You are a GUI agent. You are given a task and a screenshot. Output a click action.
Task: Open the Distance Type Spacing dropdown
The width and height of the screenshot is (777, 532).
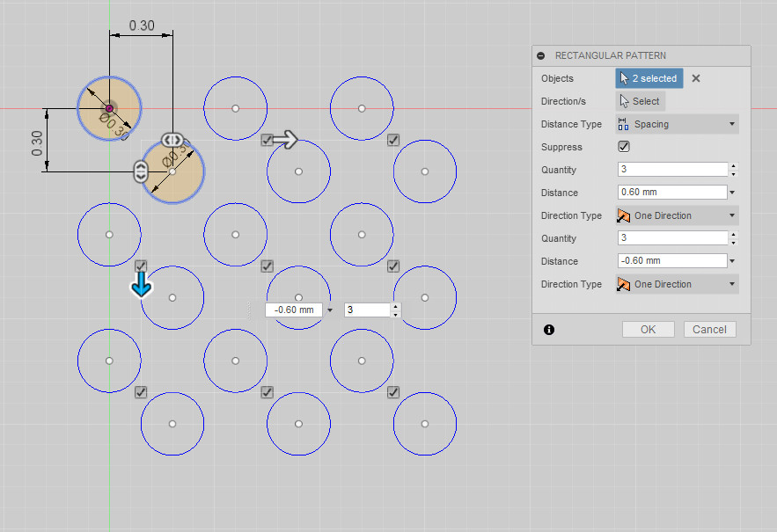677,124
